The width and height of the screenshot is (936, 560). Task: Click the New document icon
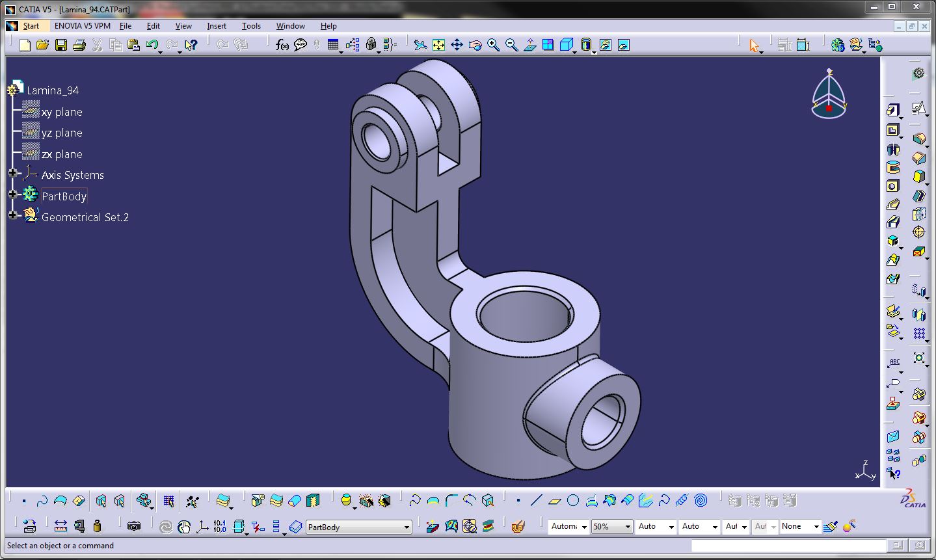point(25,45)
